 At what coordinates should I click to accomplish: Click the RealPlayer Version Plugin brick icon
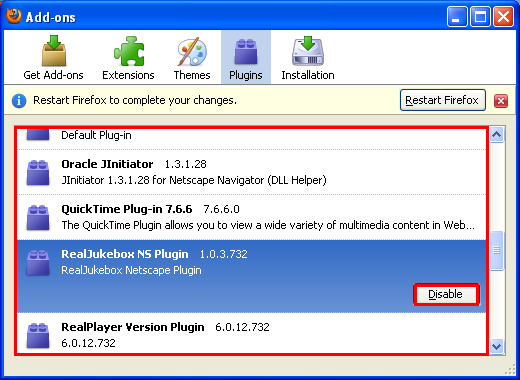(38, 335)
